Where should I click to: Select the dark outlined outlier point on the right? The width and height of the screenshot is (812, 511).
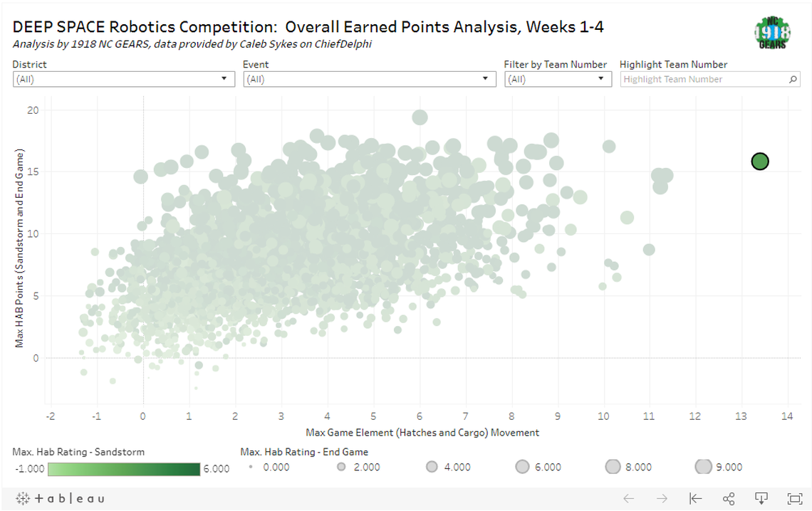759,162
